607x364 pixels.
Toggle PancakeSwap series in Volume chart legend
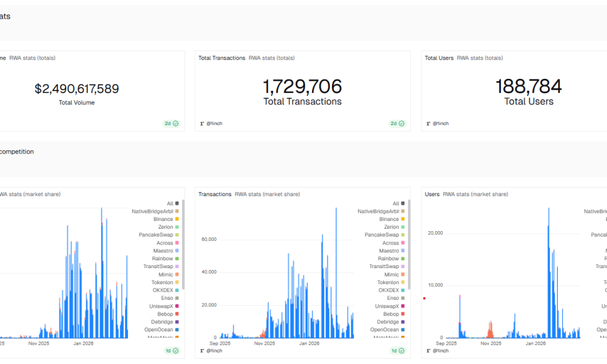coord(155,235)
